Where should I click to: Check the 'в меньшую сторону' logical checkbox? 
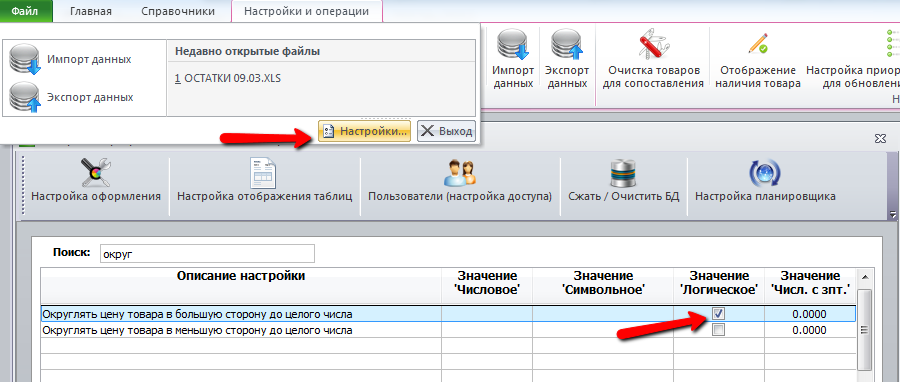click(x=718, y=330)
